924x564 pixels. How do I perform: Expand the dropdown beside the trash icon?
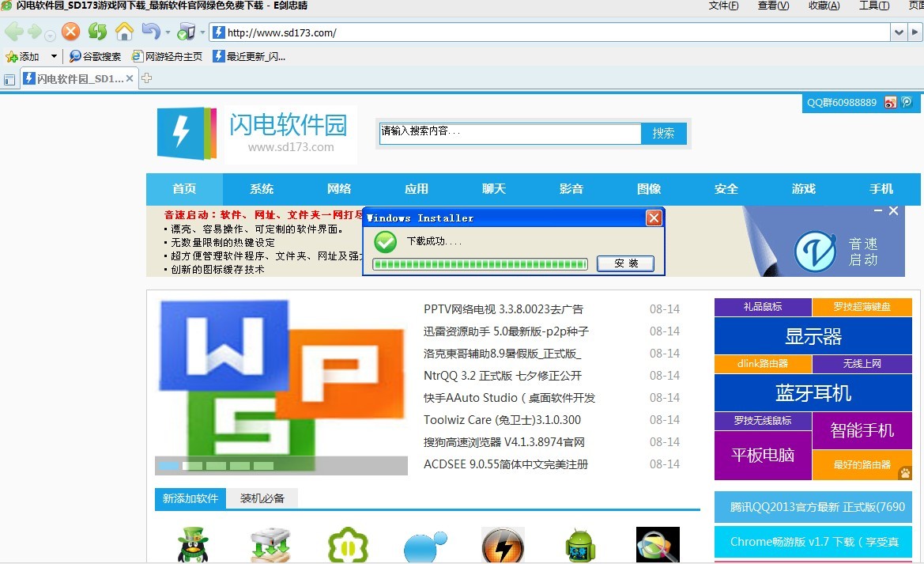click(x=202, y=32)
